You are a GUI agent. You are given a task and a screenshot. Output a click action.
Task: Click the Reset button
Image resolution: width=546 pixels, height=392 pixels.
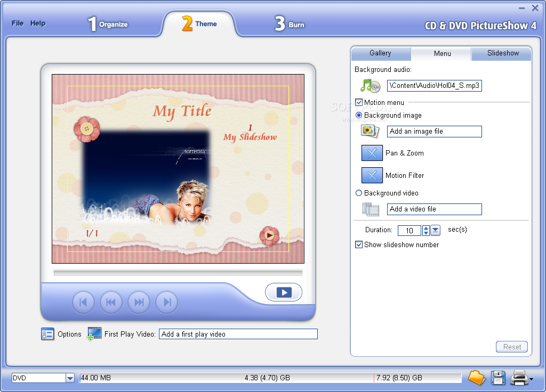pos(512,347)
